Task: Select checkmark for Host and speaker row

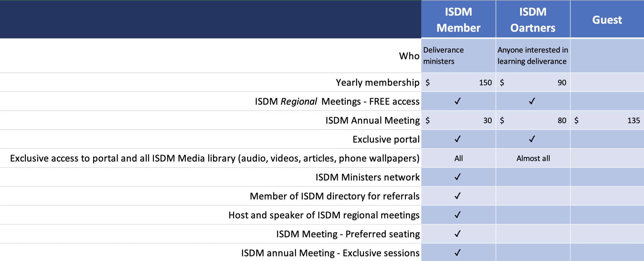Action: coord(458,215)
